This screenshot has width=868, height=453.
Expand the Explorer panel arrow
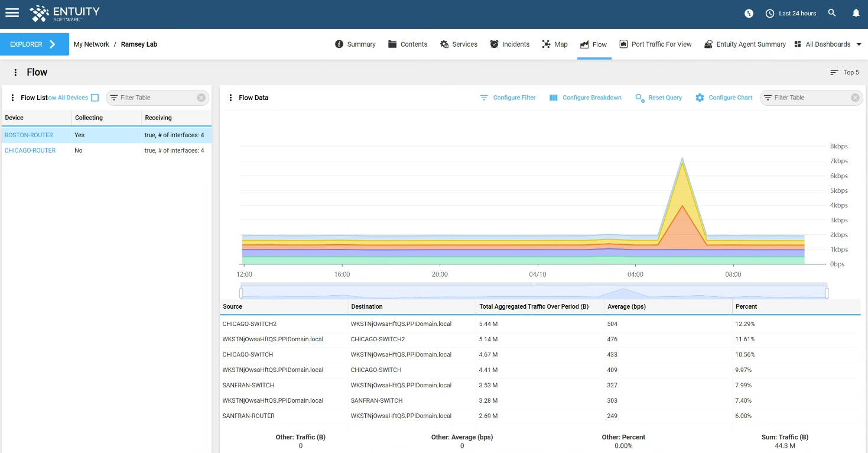(53, 44)
